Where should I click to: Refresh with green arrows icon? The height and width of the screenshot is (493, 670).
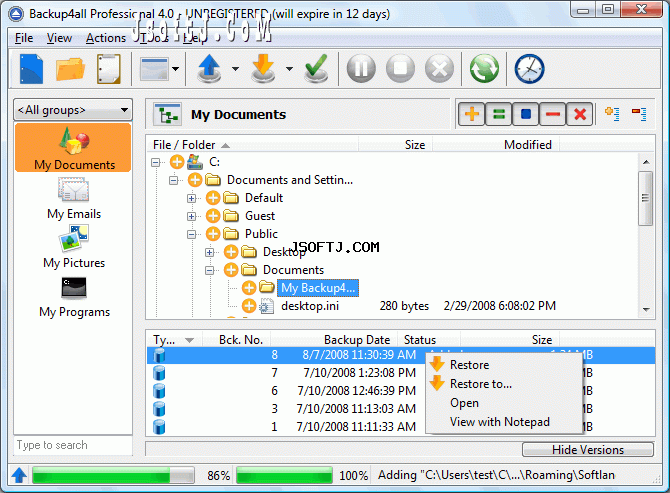pyautogui.click(x=484, y=68)
